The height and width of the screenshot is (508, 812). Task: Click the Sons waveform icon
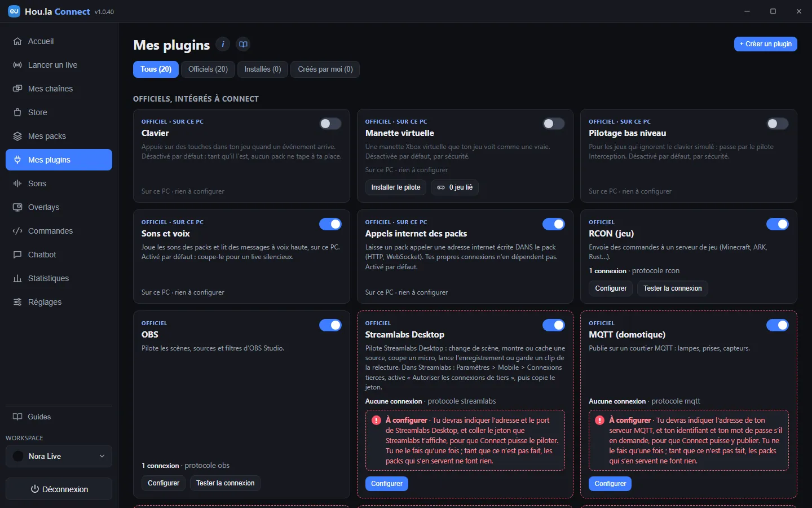[17, 183]
